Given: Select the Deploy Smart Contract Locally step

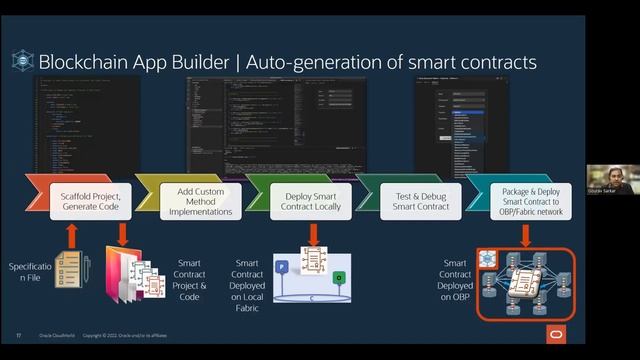Looking at the screenshot, I should point(311,202).
